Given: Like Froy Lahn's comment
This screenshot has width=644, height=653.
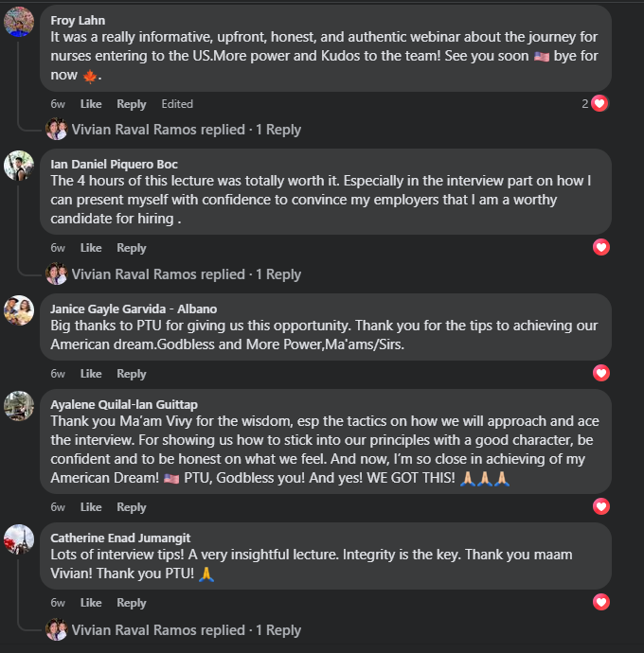Looking at the screenshot, I should tap(91, 104).
